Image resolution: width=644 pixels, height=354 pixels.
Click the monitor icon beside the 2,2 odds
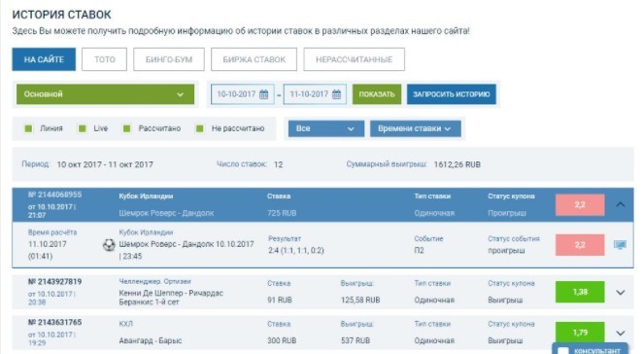point(620,245)
